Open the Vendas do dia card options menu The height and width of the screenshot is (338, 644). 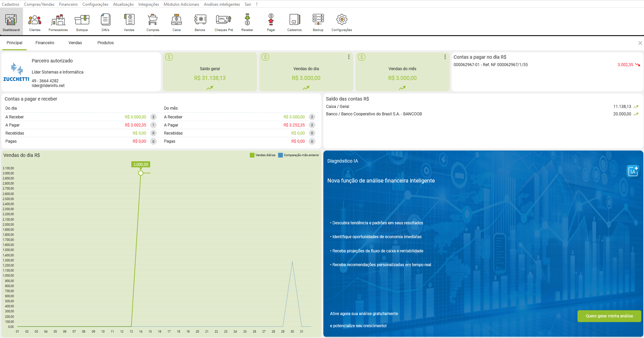(x=349, y=57)
